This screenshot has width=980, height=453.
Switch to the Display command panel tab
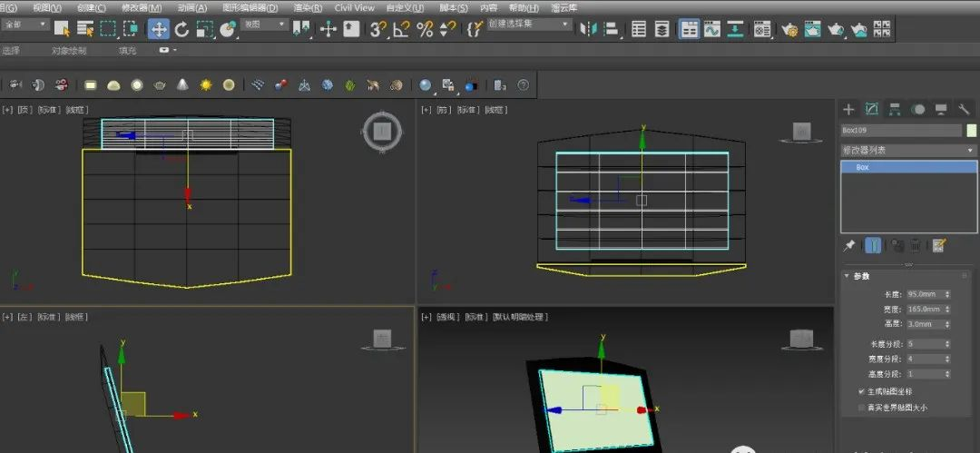[941, 110]
